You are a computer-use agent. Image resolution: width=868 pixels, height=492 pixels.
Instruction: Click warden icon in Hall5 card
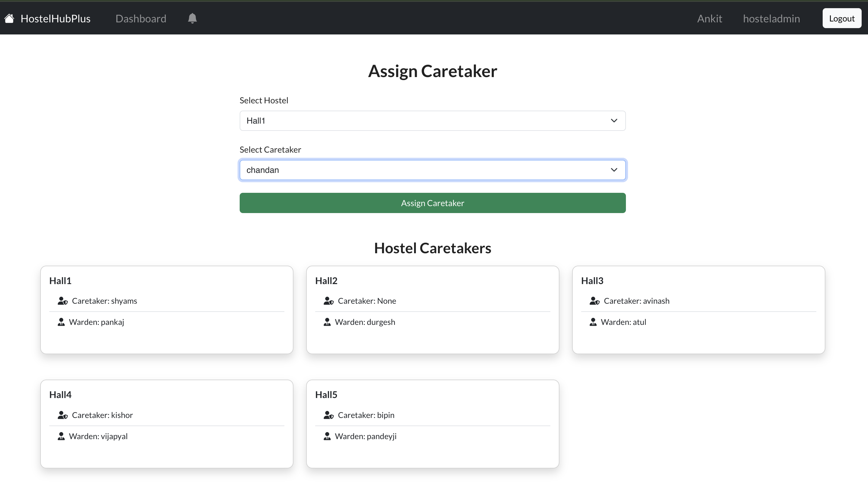[x=327, y=436]
